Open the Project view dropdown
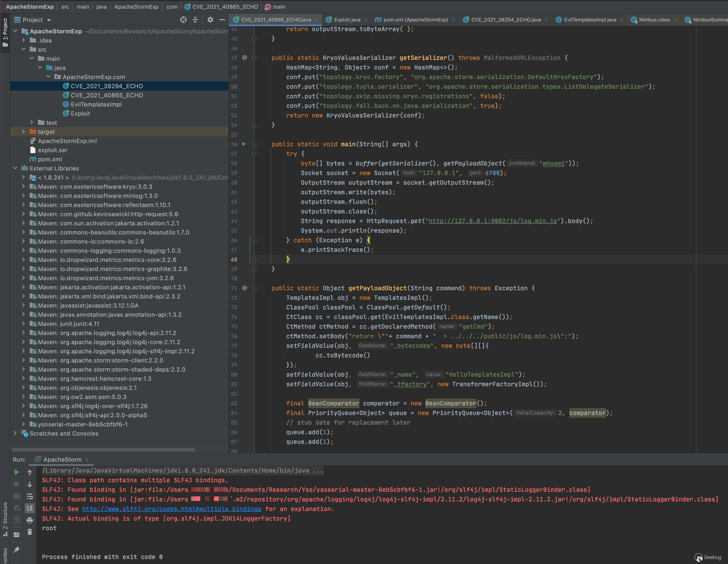 49,20
